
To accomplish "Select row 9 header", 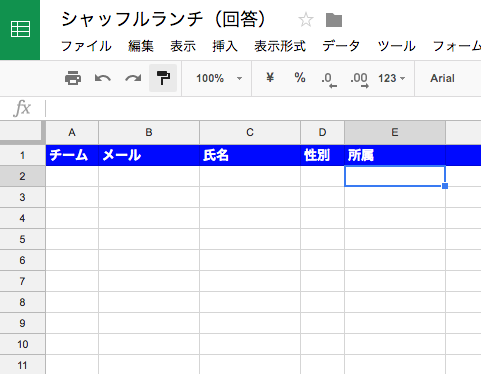I will tap(22, 323).
